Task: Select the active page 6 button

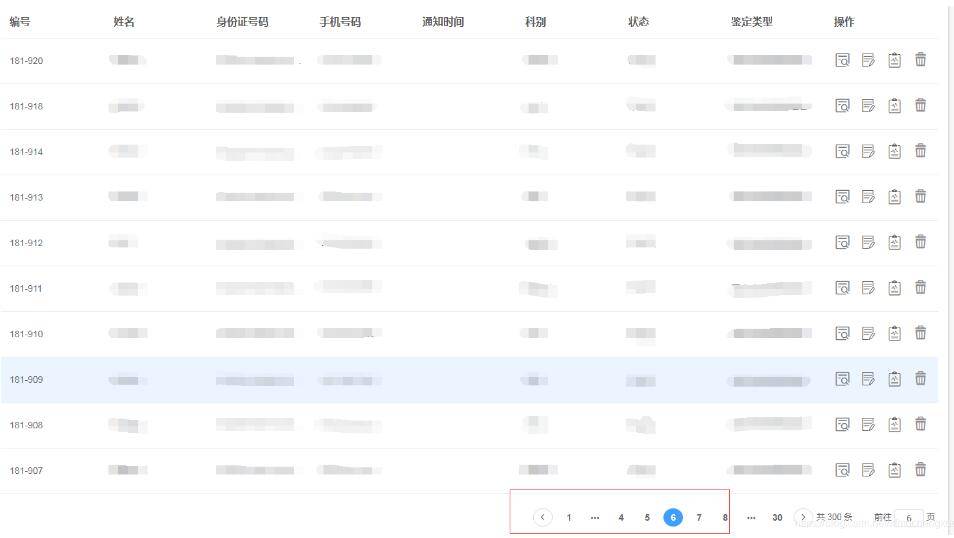Action: (x=673, y=517)
